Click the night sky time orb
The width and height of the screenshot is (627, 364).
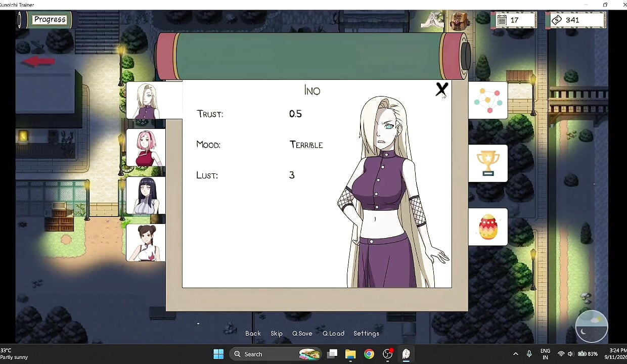(592, 326)
